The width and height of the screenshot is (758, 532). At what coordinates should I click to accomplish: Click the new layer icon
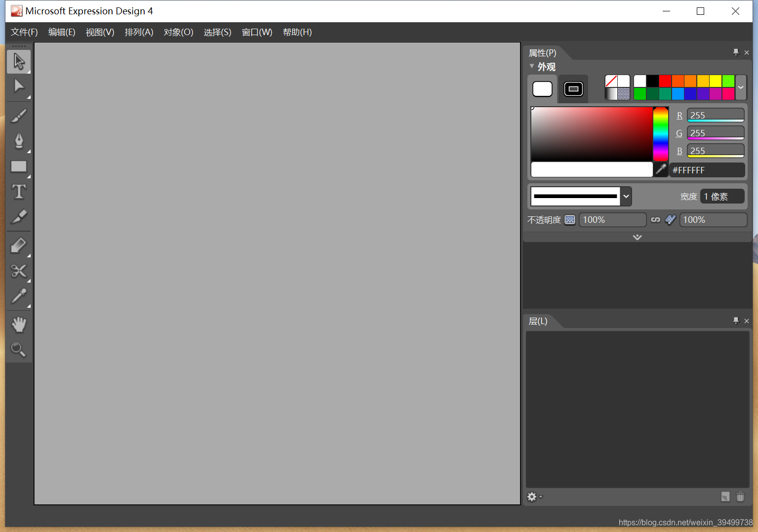(x=725, y=497)
